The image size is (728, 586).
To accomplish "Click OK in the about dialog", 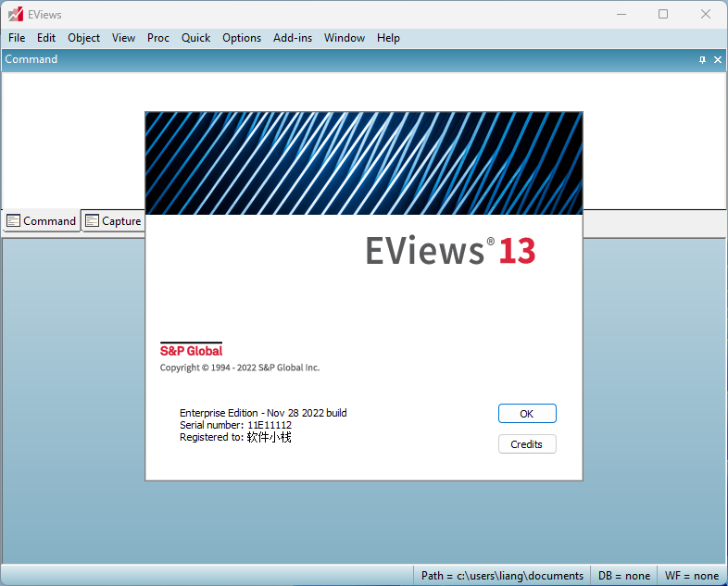I will [x=527, y=414].
